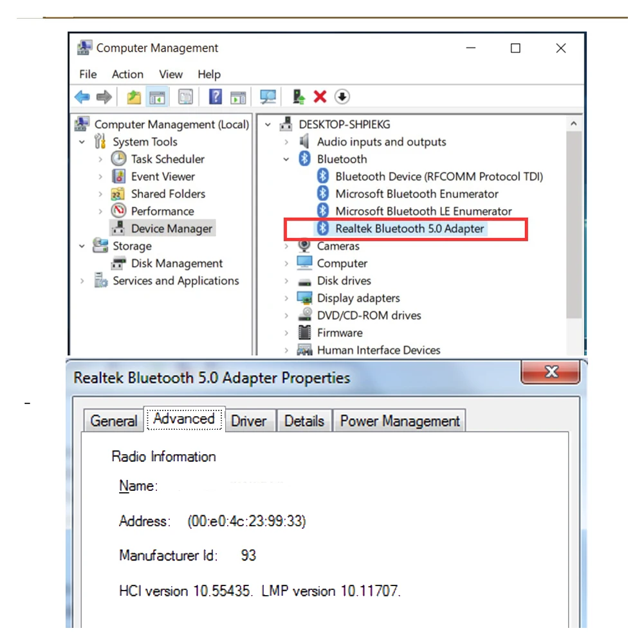Click the Up one level folder icon
Screen dimensions: 644x644
[133, 97]
